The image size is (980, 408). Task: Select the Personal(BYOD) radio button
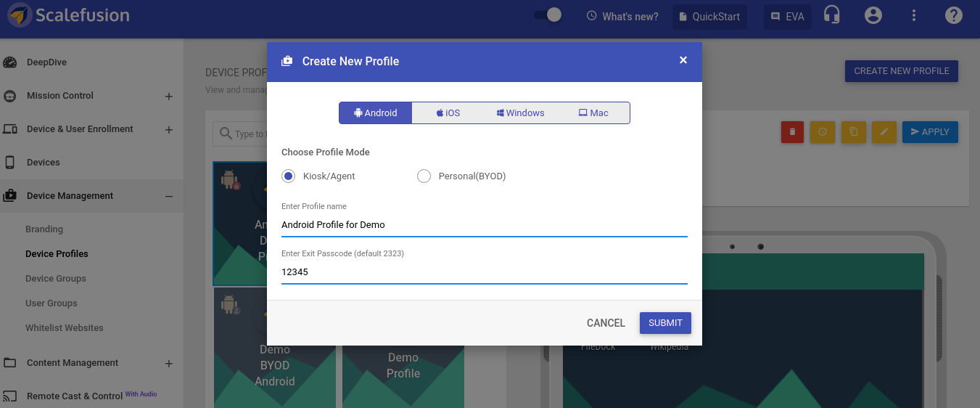coord(424,176)
